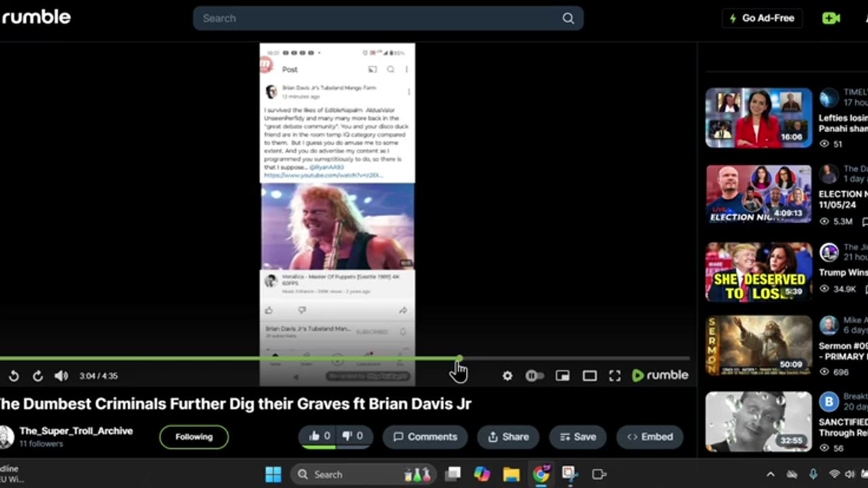Show hidden system tray icons chevron
This screenshot has height=488, width=868.
(770, 474)
